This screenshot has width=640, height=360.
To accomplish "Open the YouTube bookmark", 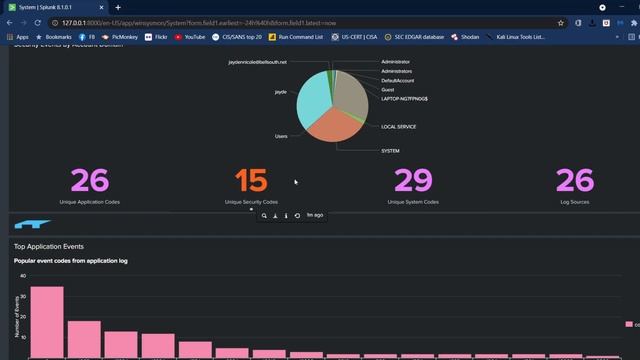I will pyautogui.click(x=190, y=37).
